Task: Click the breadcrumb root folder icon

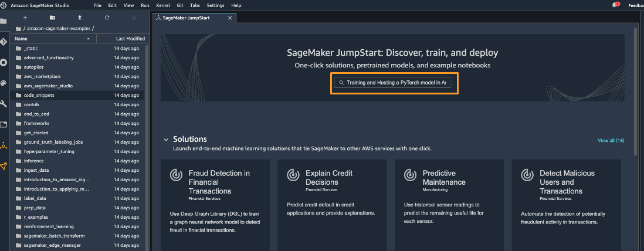Action: pos(18,28)
